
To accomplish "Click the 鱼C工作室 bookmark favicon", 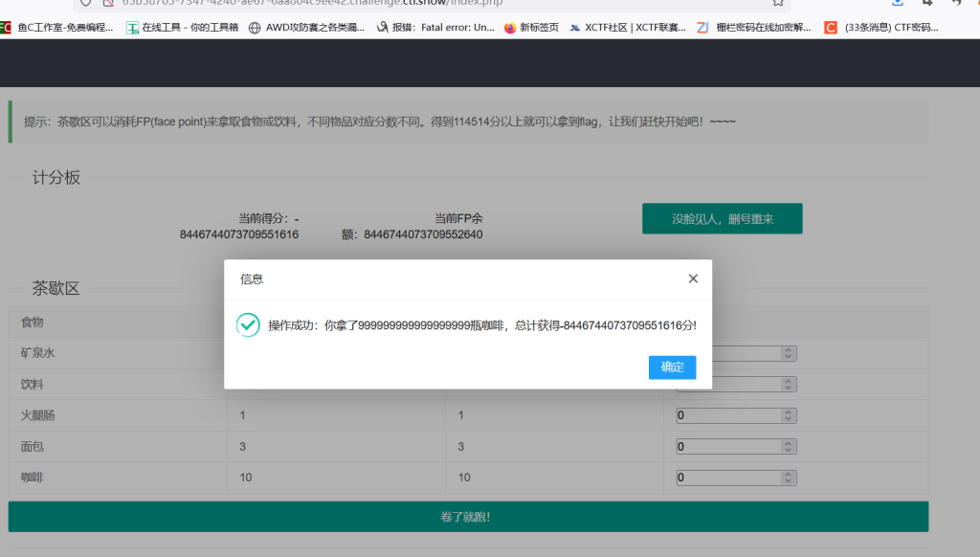I will 7,28.
